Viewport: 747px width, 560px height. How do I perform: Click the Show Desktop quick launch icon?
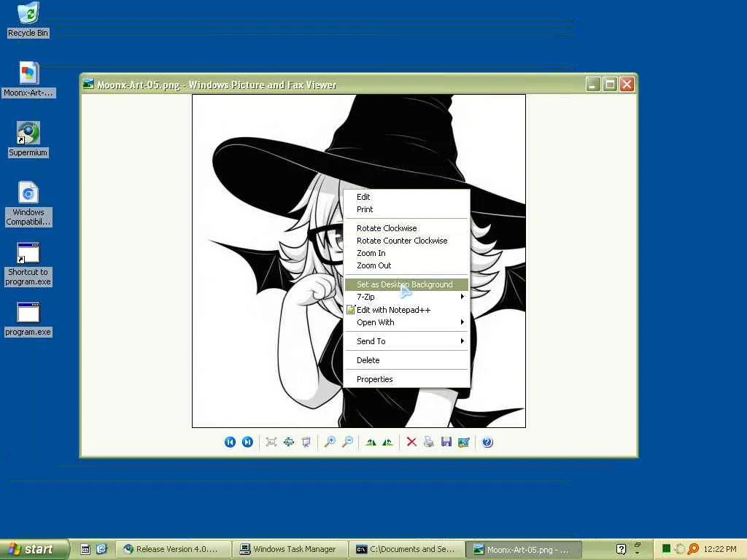(85, 549)
